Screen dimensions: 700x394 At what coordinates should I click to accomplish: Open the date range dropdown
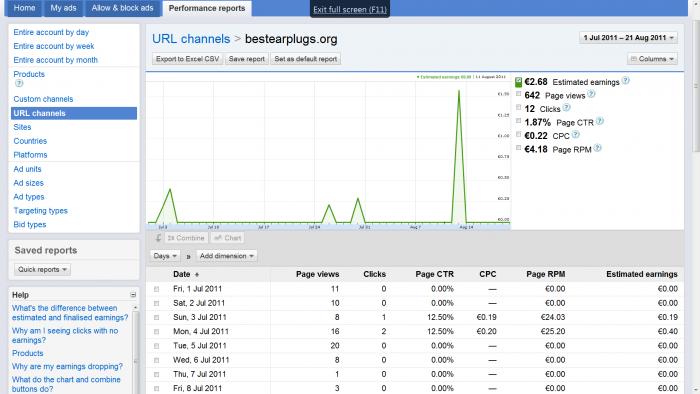(628, 38)
